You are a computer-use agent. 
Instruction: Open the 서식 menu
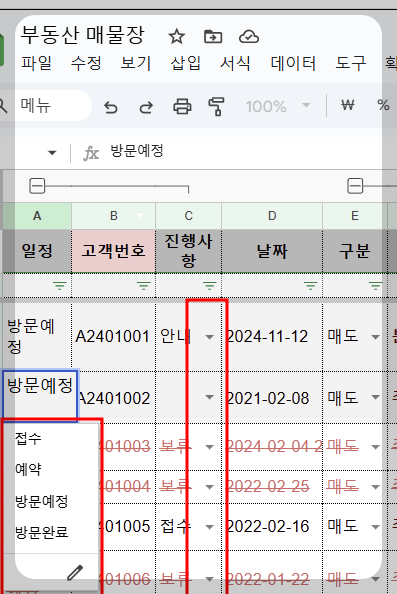pyautogui.click(x=235, y=63)
